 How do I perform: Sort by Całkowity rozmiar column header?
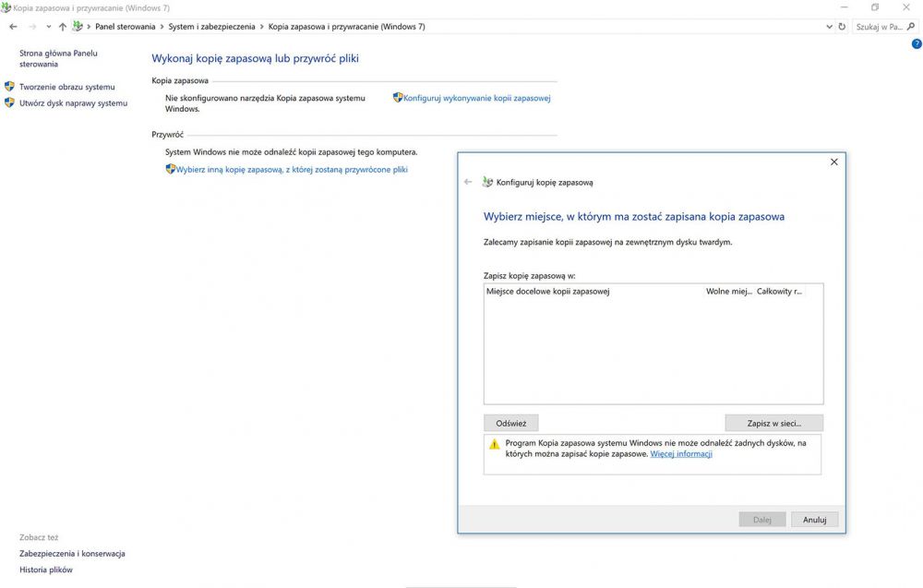(779, 292)
